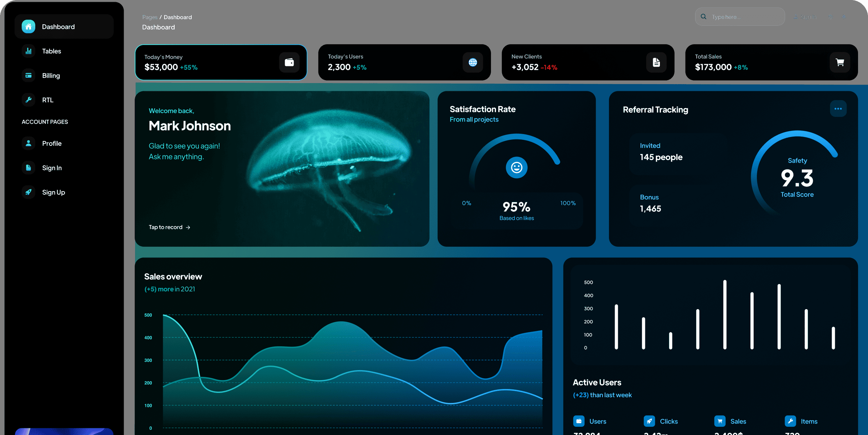
Task: Click the 'From all projects' subtitle
Action: 474,119
